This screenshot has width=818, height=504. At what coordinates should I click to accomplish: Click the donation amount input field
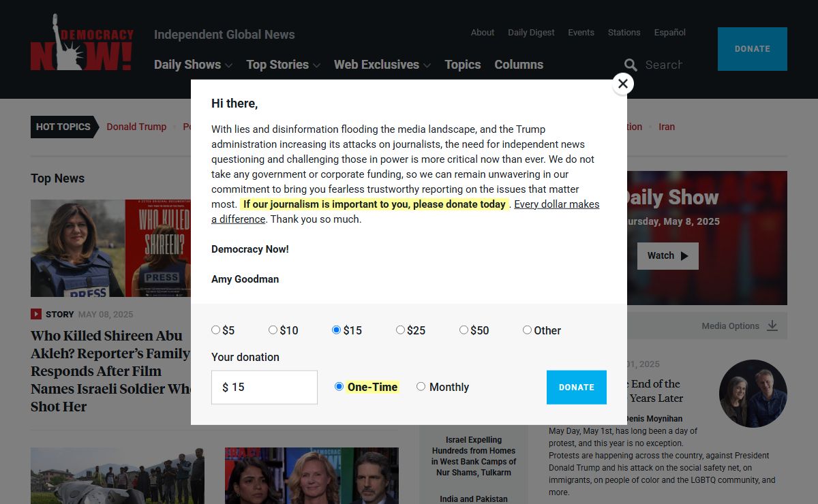(264, 387)
